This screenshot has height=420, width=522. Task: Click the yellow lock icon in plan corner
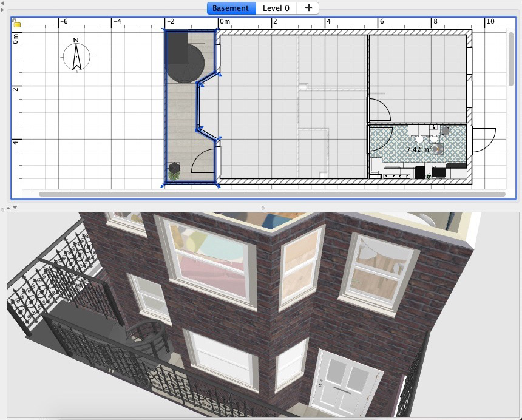(17, 24)
